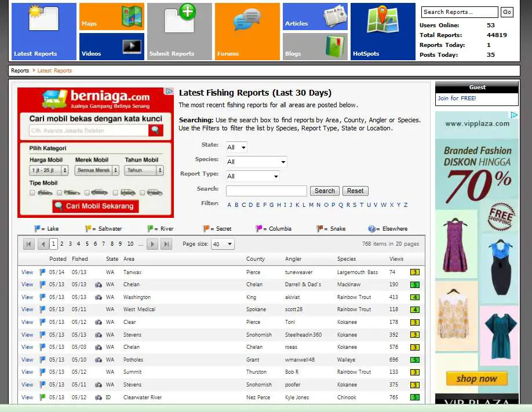Screen dimensions: 532x412
Task: Go to the next page using the pager arrow
Action: (152, 245)
